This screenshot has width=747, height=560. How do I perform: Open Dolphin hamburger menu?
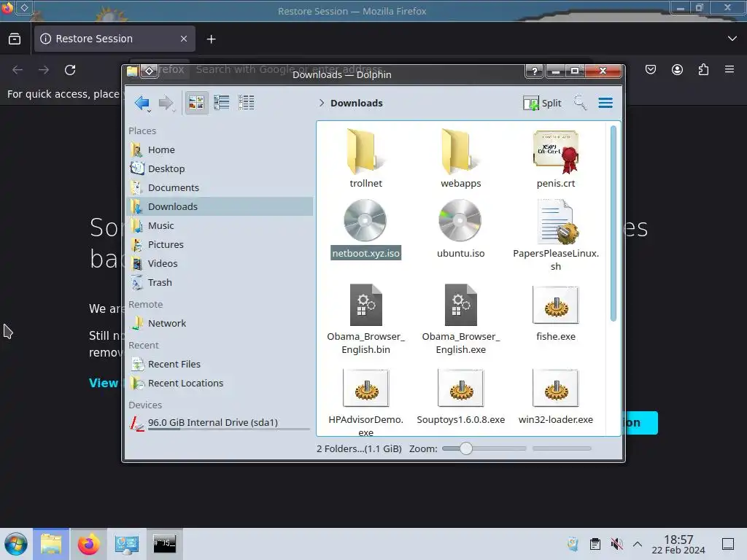coord(605,103)
